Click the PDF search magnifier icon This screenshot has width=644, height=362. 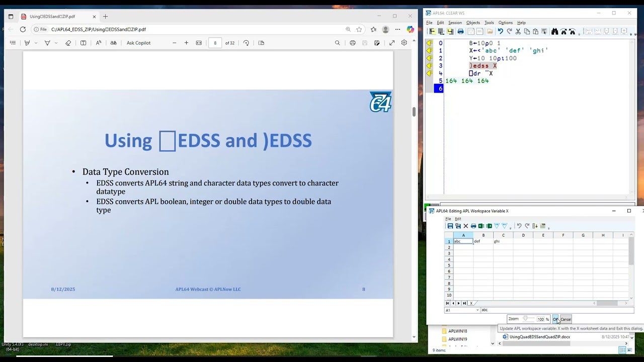click(338, 43)
